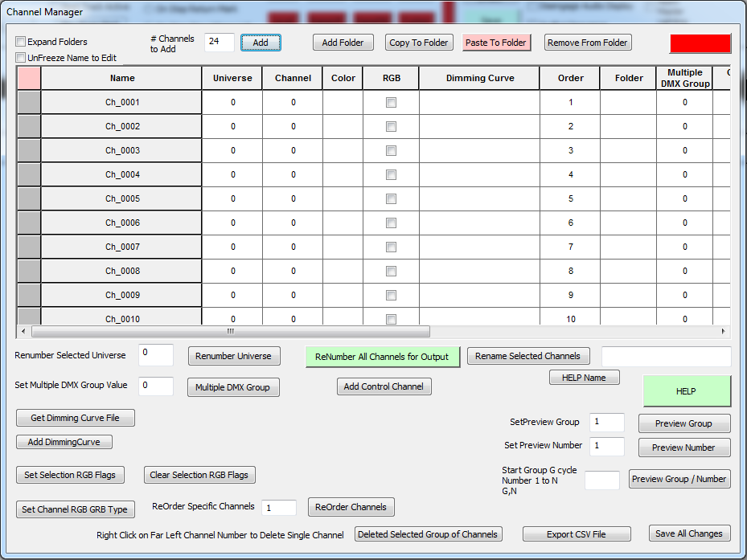Click the # Channels to Add field
The width and height of the screenshot is (747, 560).
tap(220, 42)
